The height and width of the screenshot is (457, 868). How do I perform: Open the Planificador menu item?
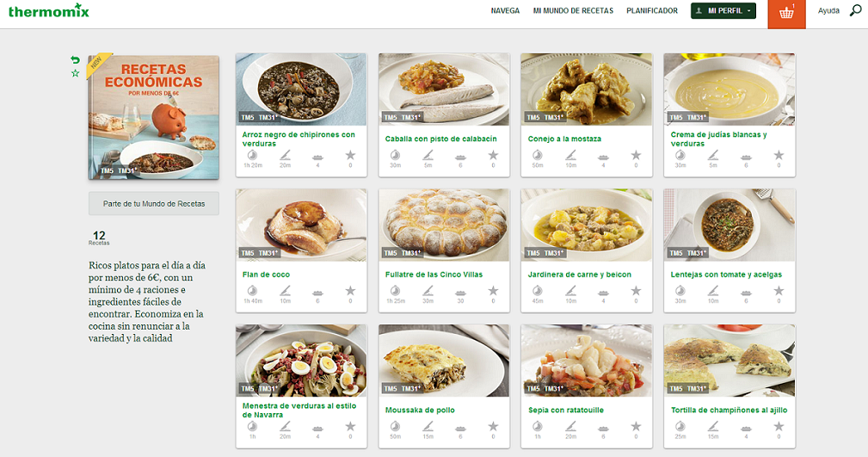point(652,11)
